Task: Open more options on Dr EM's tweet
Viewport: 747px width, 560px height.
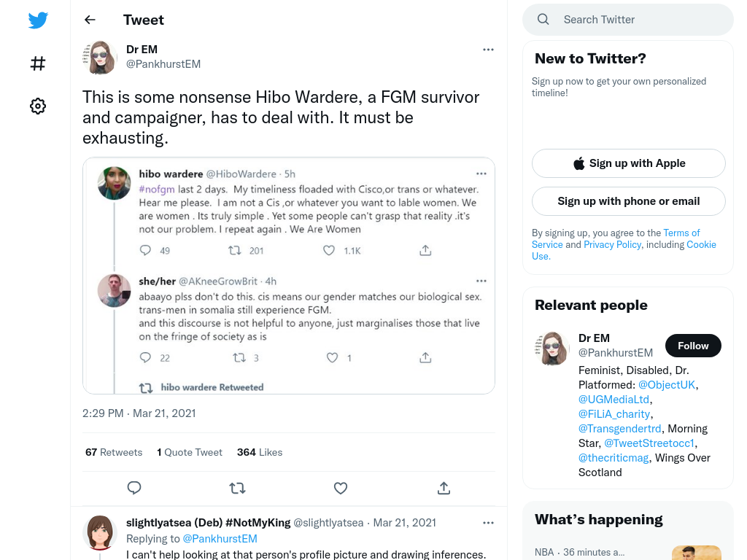Action: click(488, 50)
